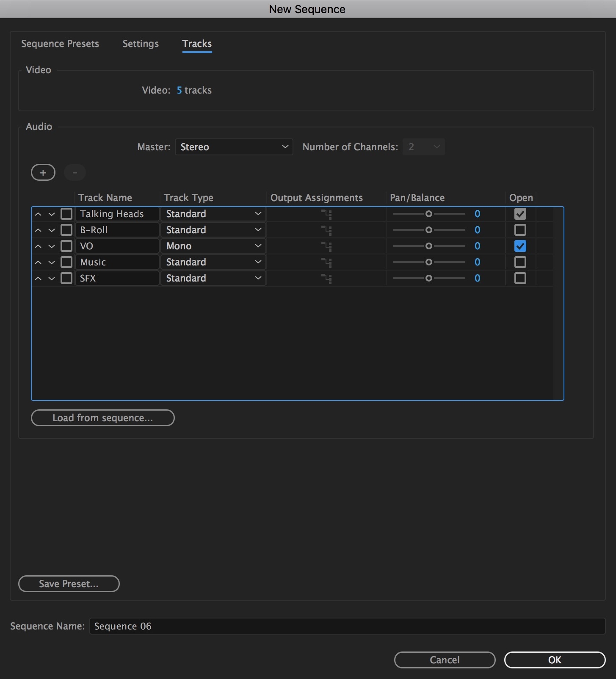Move VO track up with arrow

coord(38,246)
